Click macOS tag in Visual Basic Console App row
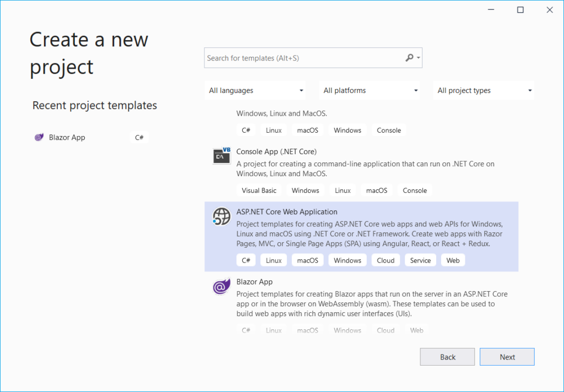 377,190
